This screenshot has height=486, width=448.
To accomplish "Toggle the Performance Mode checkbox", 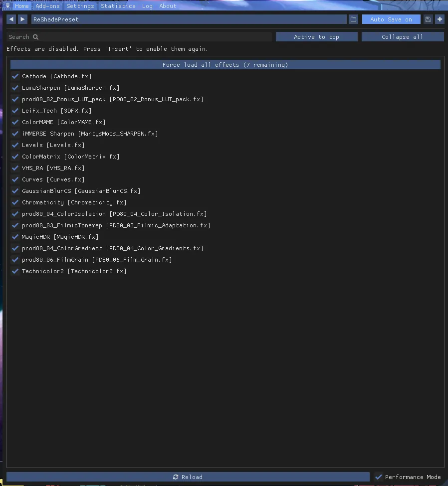I will pyautogui.click(x=379, y=477).
